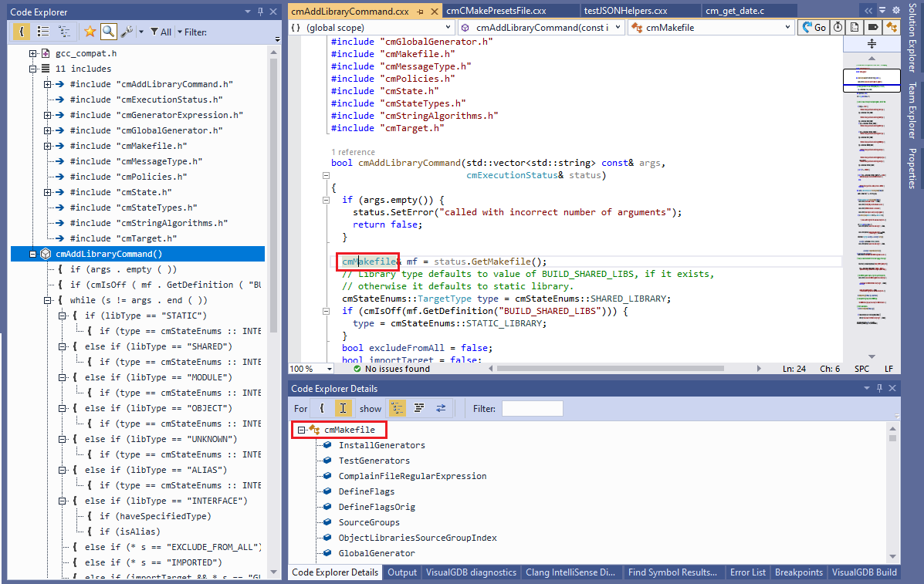Open the dropdown arrow before 'Filter:' label
Screen dimensions: 924x584
tap(180, 32)
